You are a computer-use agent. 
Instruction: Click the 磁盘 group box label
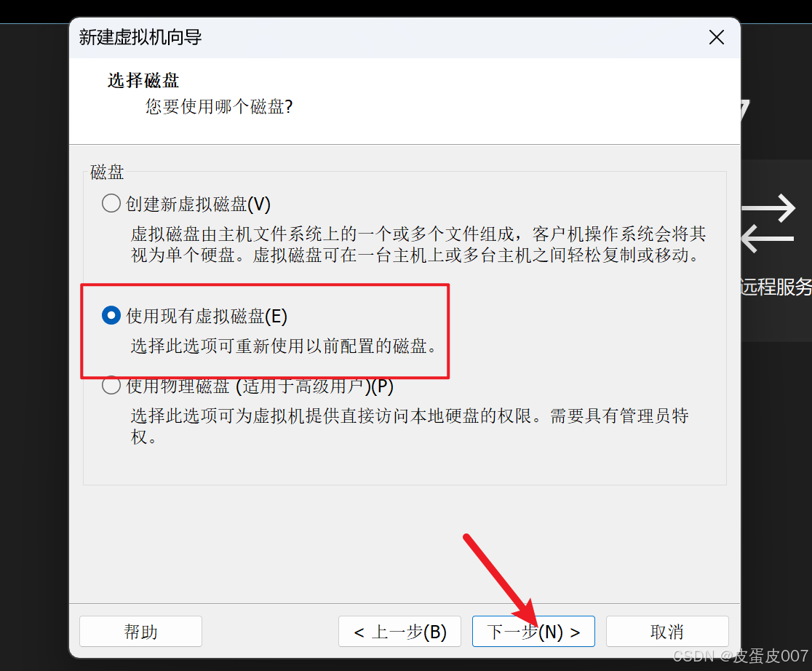pyautogui.click(x=107, y=172)
